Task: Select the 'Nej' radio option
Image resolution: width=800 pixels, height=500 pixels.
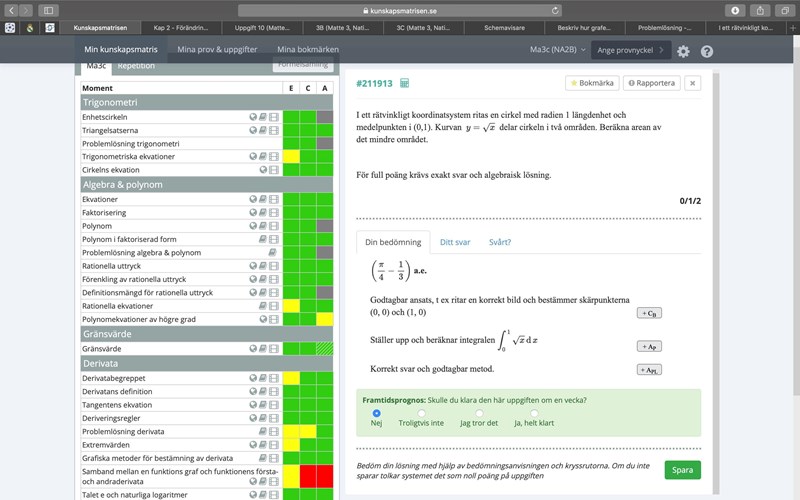Action: coord(376,412)
